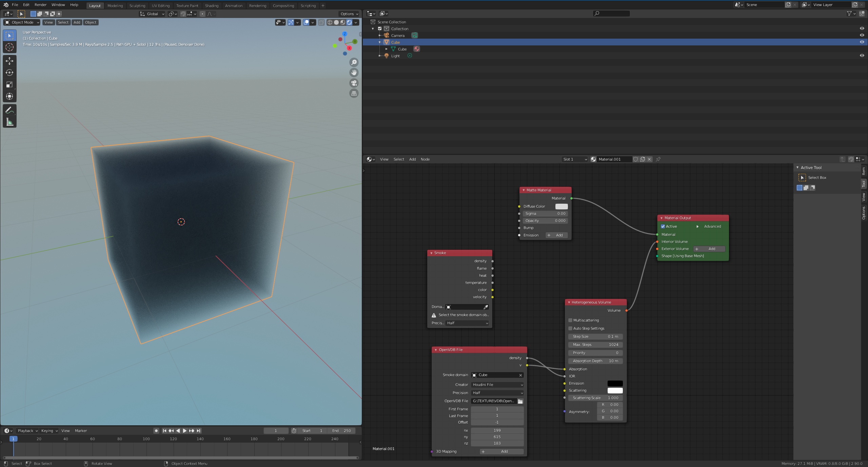Open the Creator Houdini File dropdown
This screenshot has width=868, height=467.
pyautogui.click(x=497, y=385)
